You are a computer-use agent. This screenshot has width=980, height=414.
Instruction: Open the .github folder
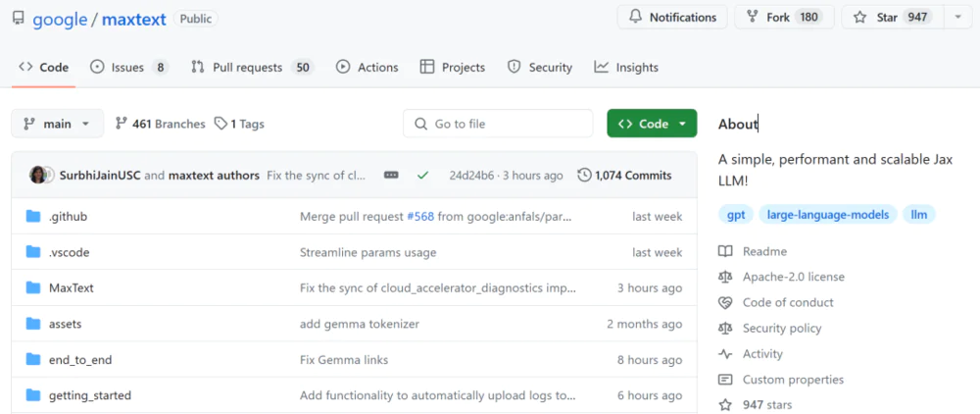(x=68, y=217)
